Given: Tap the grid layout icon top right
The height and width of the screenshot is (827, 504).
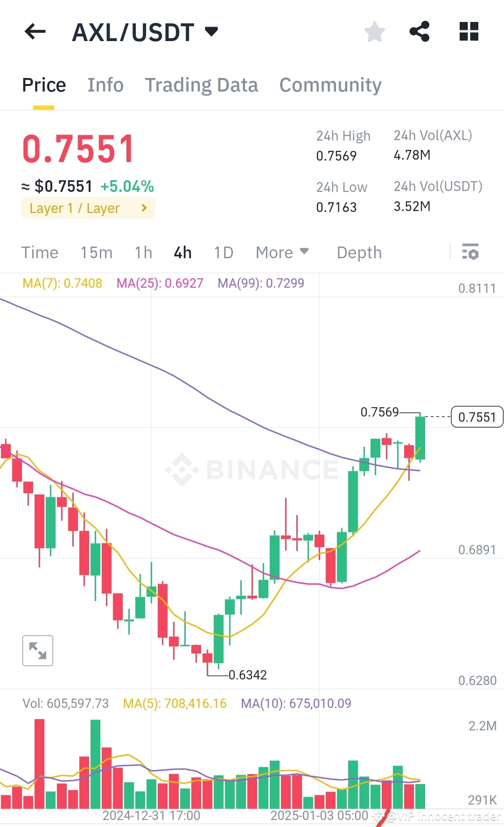Looking at the screenshot, I should pos(468,31).
